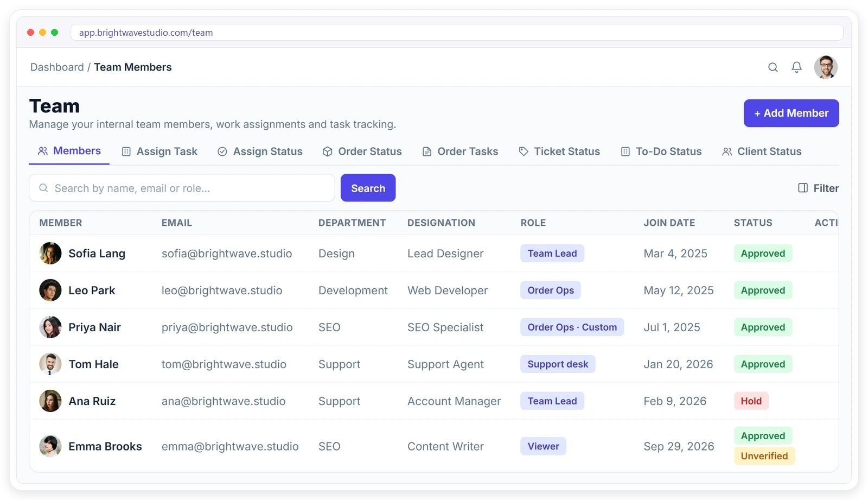Click the browser address bar
Screen dimensions: 868x500
(457, 33)
